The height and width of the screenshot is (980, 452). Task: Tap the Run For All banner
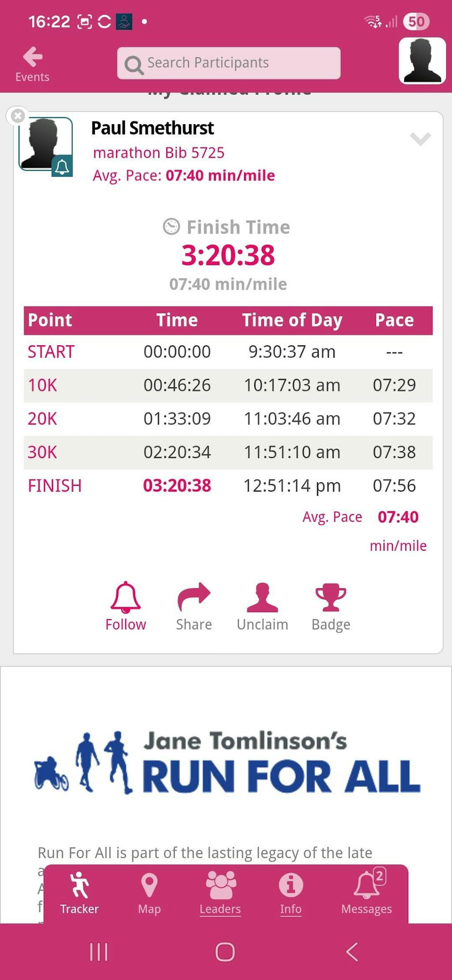click(227, 762)
